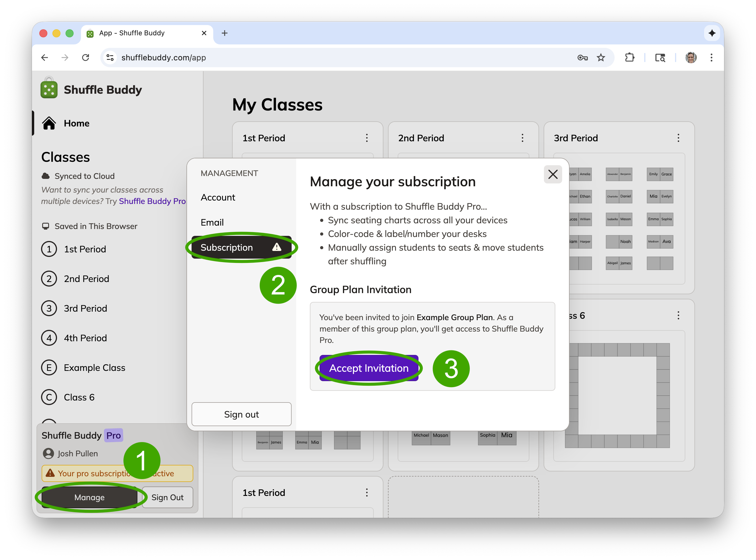Expand the 3rd Period card options menu
The height and width of the screenshot is (560, 756).
pyautogui.click(x=678, y=138)
